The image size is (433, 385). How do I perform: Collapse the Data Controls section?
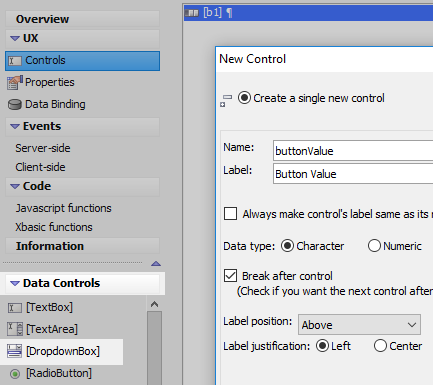[x=15, y=283]
